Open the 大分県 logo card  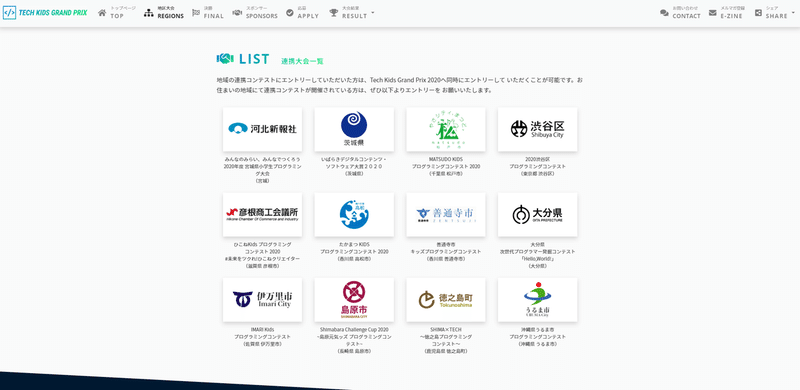coord(537,214)
